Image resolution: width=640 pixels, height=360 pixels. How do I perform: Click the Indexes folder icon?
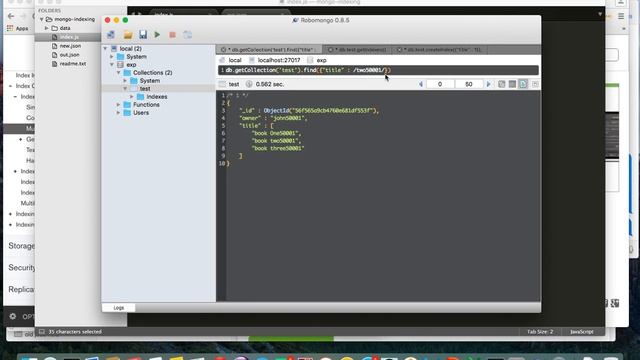[x=140, y=97]
